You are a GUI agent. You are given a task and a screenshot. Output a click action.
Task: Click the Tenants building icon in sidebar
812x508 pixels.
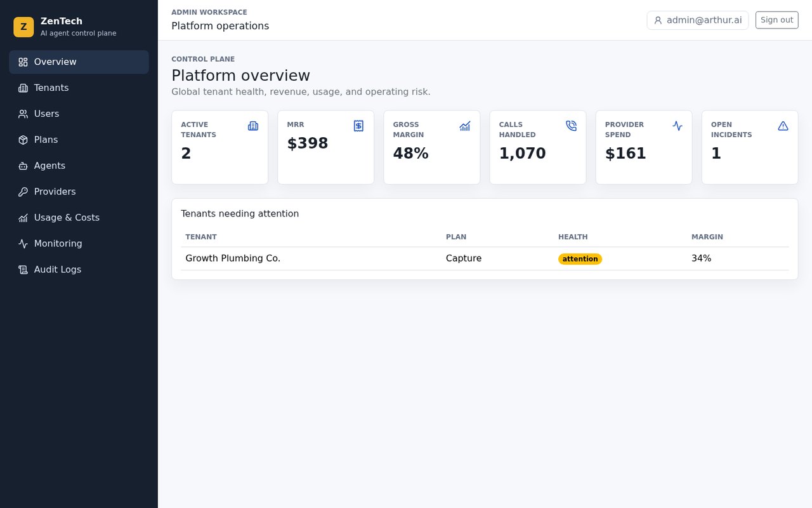tap(23, 88)
